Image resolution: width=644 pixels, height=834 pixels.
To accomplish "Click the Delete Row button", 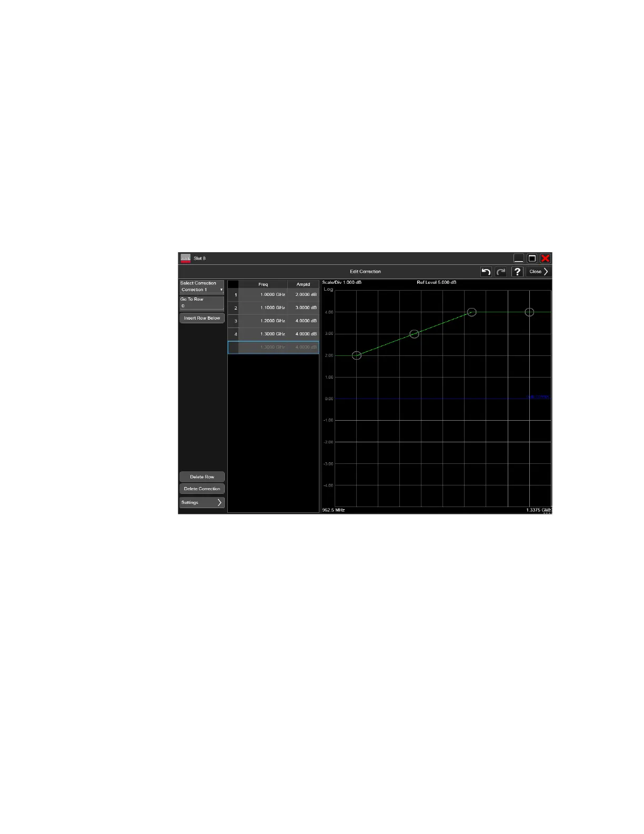I will (202, 477).
